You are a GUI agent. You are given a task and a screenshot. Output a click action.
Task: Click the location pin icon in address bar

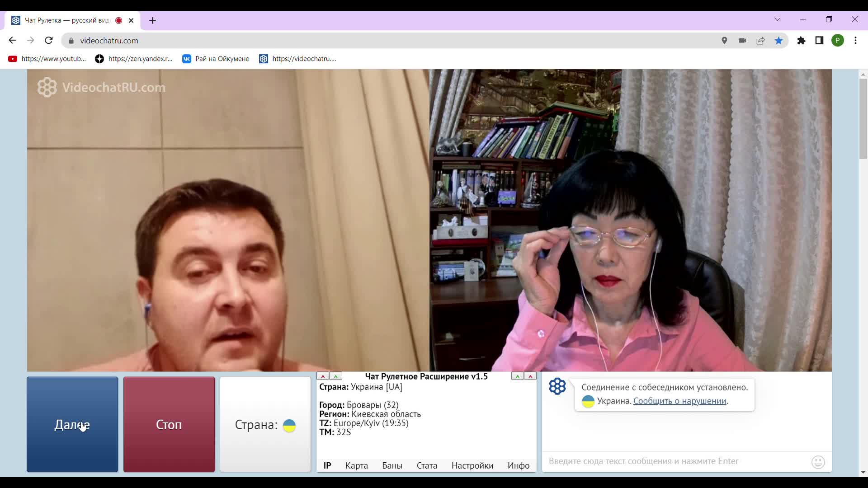(724, 41)
